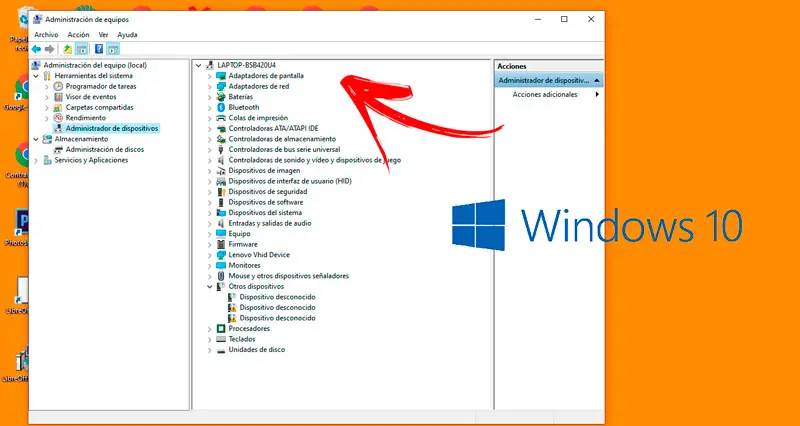Open the Acción menu
This screenshot has height=426, width=800.
click(79, 35)
